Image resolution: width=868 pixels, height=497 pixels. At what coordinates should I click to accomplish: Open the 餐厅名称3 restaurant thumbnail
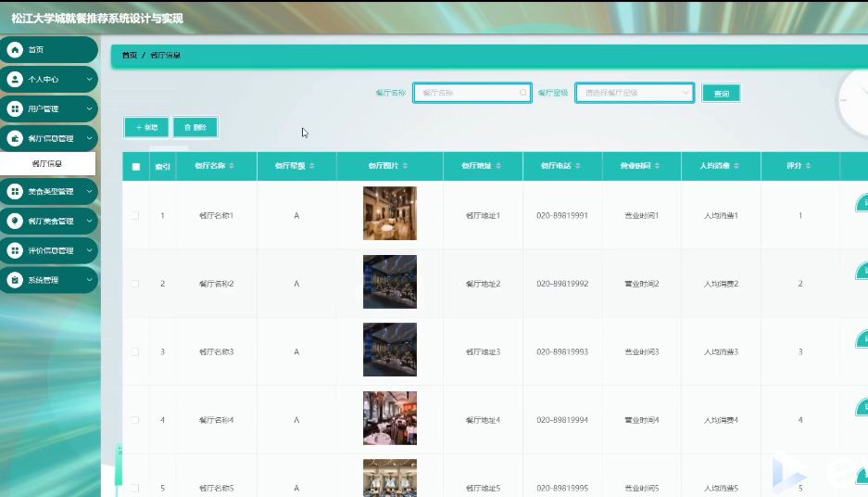point(390,350)
